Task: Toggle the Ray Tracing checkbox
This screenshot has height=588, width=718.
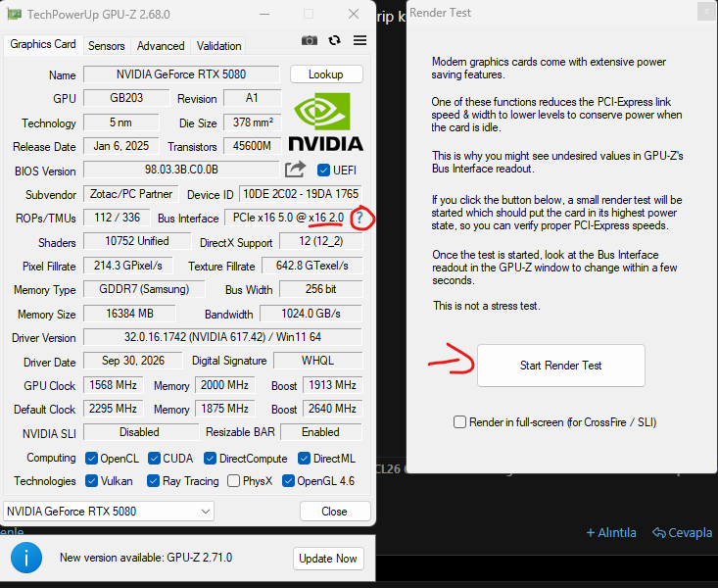Action: coord(153,481)
